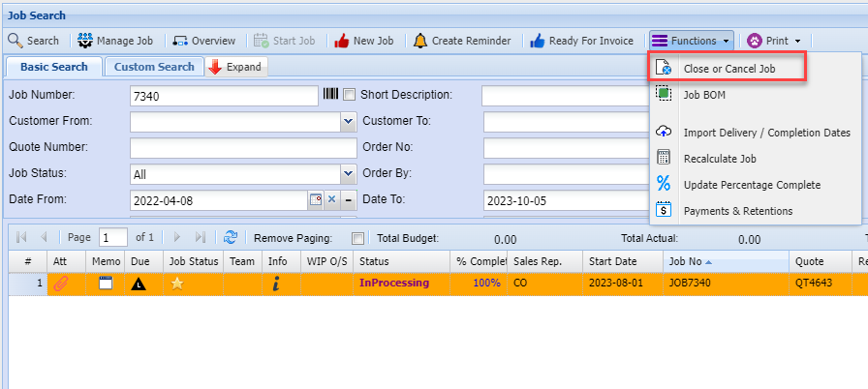Click the star job status icon
Screen dimensions: 868x389
[x=176, y=284]
